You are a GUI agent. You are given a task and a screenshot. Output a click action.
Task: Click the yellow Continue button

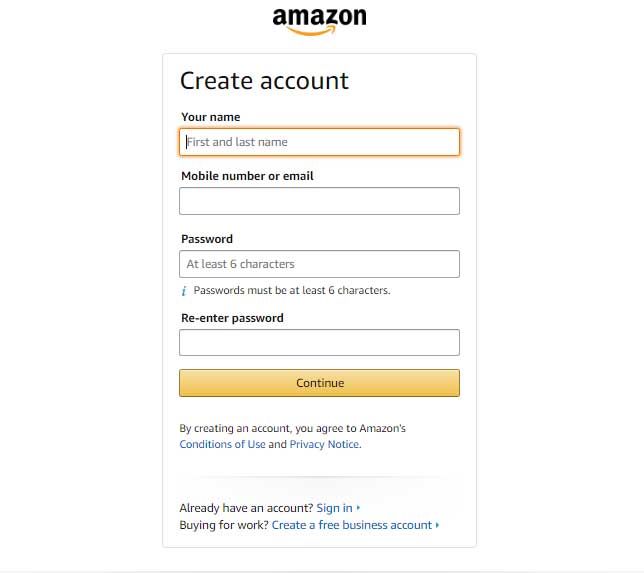319,383
